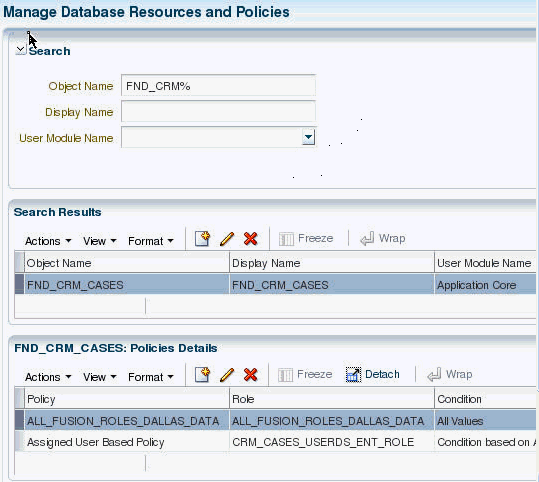
Task: Click row selector of Assigned User Based Policy
Action: click(x=20, y=441)
